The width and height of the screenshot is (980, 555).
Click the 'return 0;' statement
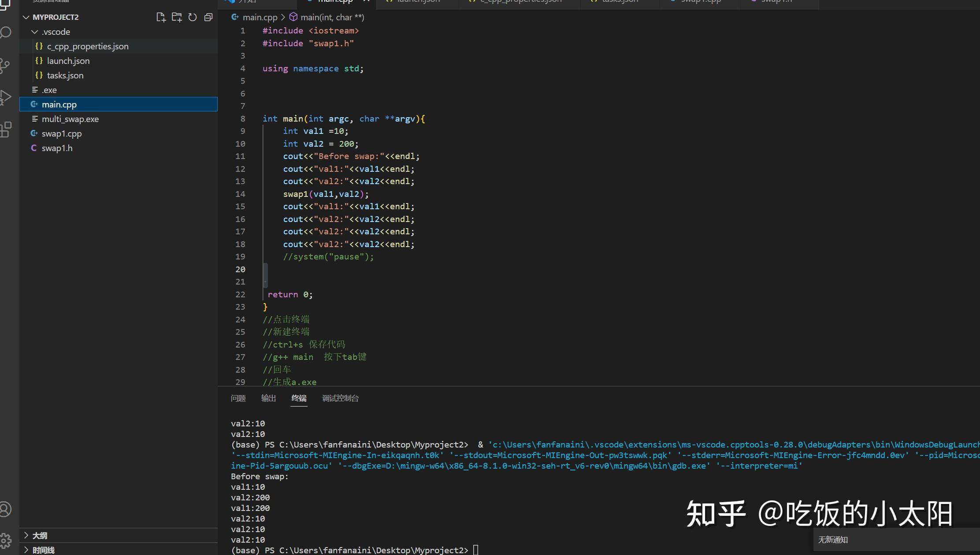point(290,294)
